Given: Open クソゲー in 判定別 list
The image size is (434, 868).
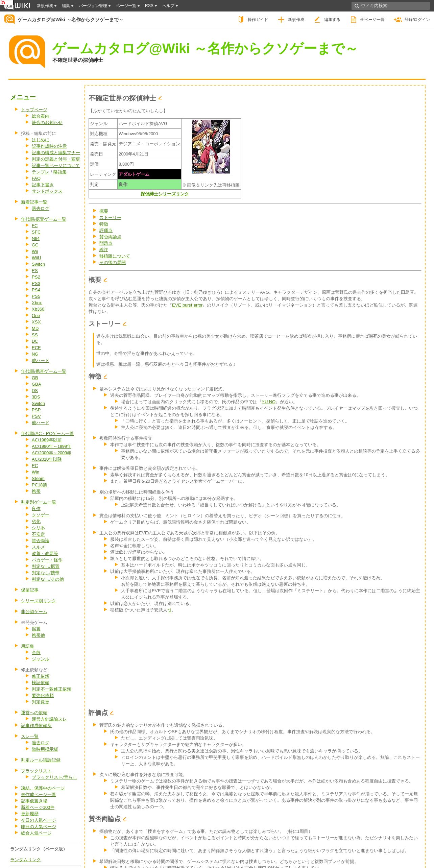Looking at the screenshot, I should pos(41,515).
